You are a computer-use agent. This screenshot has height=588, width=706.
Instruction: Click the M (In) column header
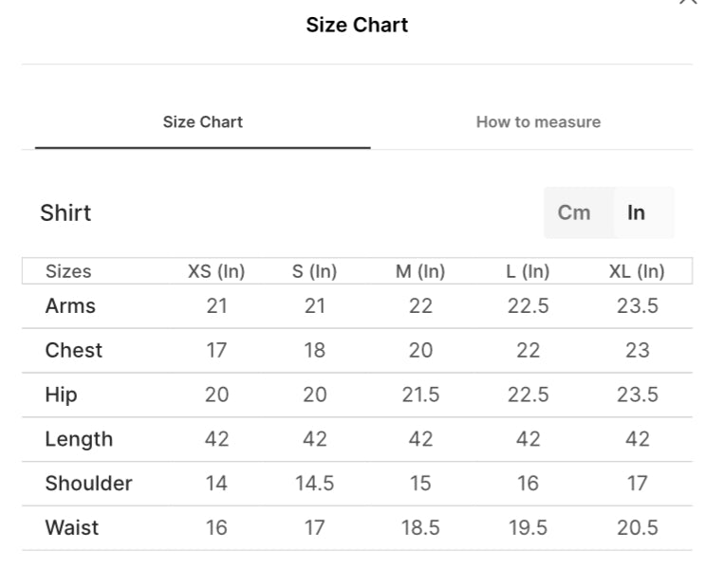point(420,271)
